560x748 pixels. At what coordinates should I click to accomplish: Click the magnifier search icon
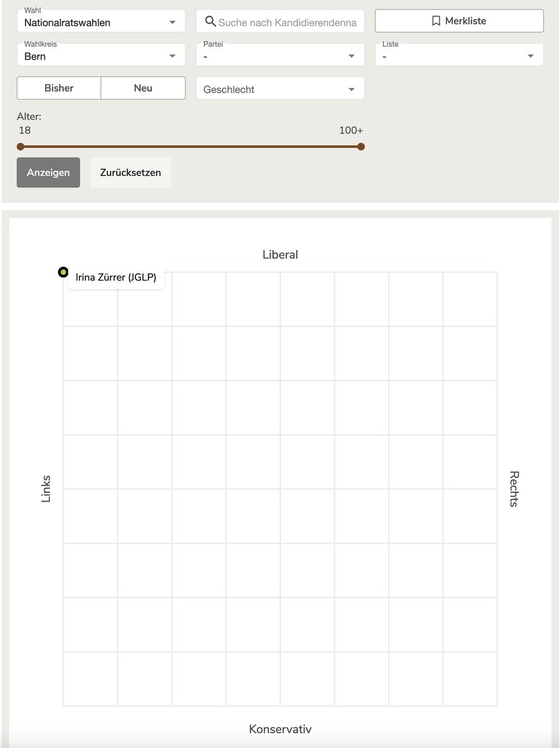click(x=211, y=22)
